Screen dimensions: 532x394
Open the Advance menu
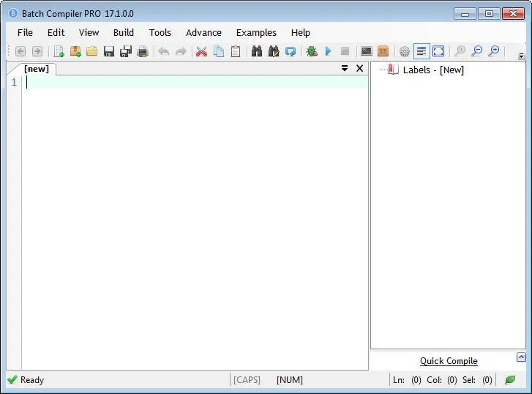203,33
